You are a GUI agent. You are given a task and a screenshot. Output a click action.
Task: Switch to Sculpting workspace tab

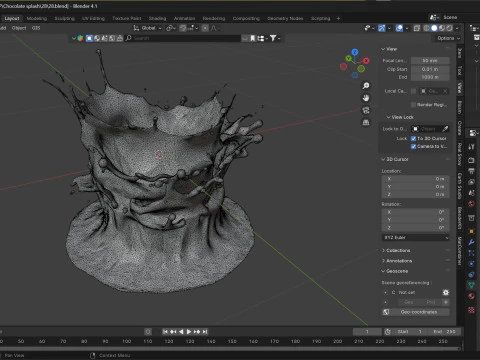(x=65, y=18)
